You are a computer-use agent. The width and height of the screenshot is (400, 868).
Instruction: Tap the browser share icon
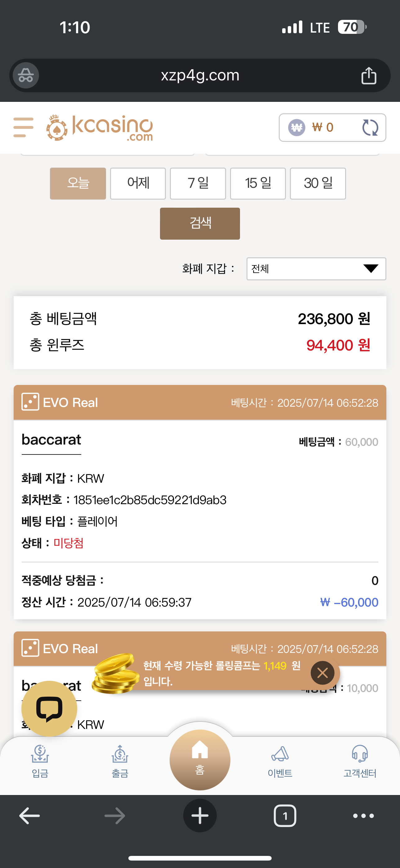369,75
